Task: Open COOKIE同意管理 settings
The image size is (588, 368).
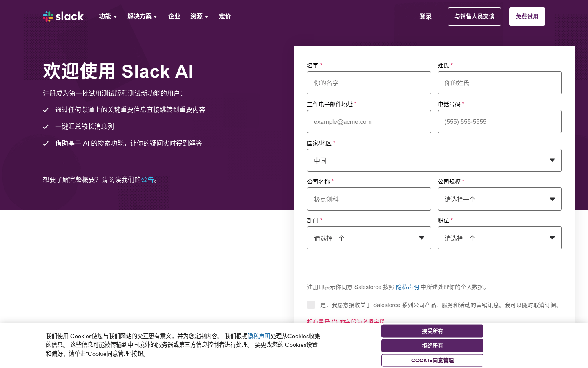Action: [432, 361]
